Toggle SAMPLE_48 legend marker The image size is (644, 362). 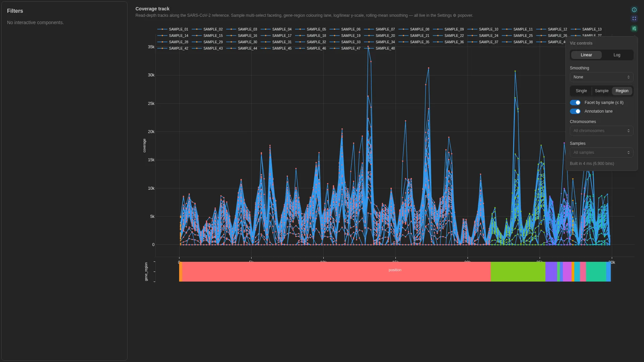[x=369, y=49]
